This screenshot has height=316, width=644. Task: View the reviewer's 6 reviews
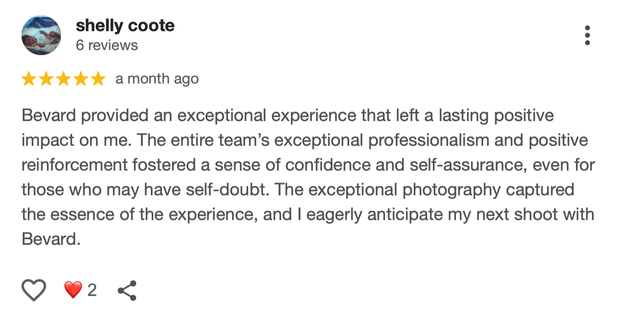[x=107, y=45]
